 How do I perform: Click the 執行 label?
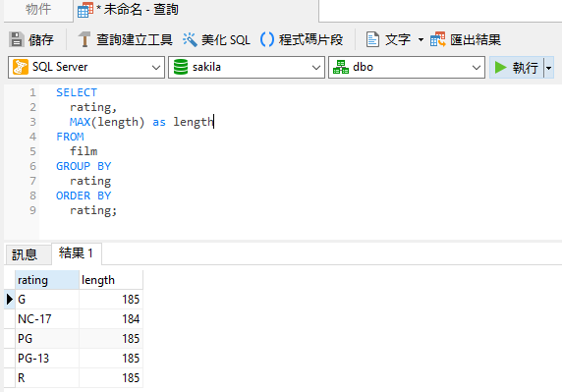[x=526, y=68]
